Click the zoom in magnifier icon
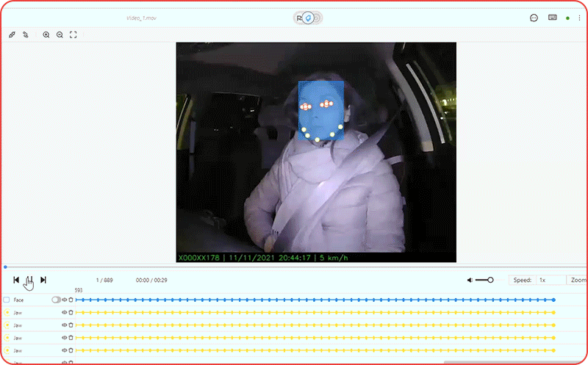Viewport: 588px width, 365px height. click(x=46, y=35)
